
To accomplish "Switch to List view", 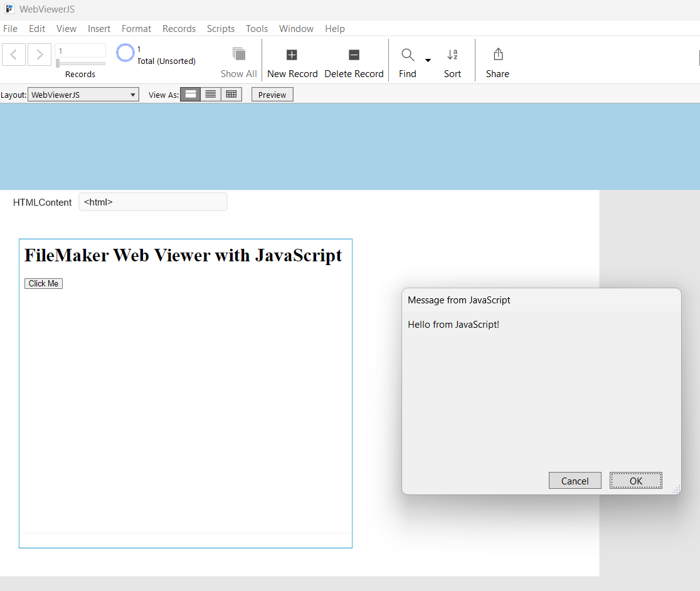I will click(x=211, y=95).
